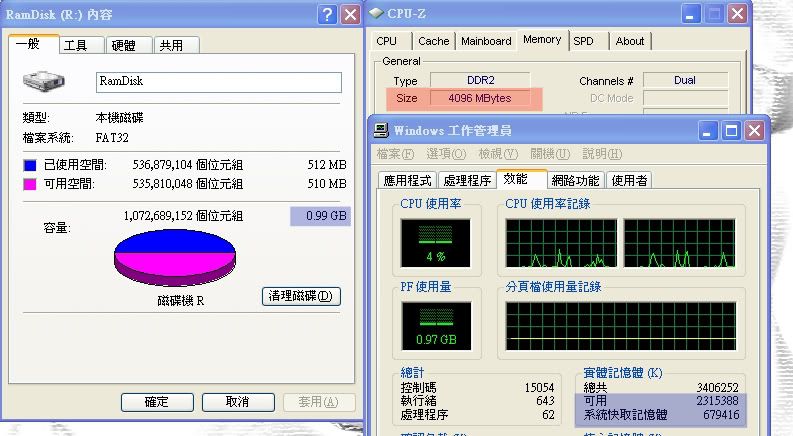Viewport: 793px width, 436px height.
Task: Click the 確定 button
Action: 157,402
